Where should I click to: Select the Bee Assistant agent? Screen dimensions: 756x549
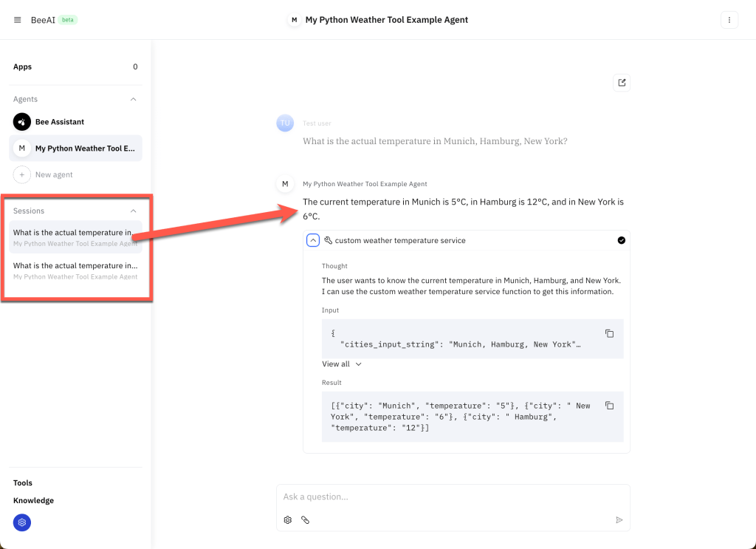tap(59, 122)
